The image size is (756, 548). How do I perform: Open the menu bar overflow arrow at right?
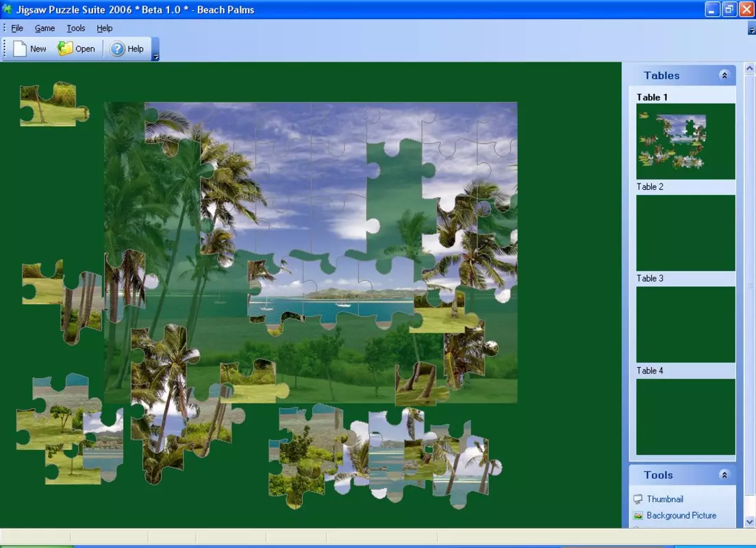point(751,30)
